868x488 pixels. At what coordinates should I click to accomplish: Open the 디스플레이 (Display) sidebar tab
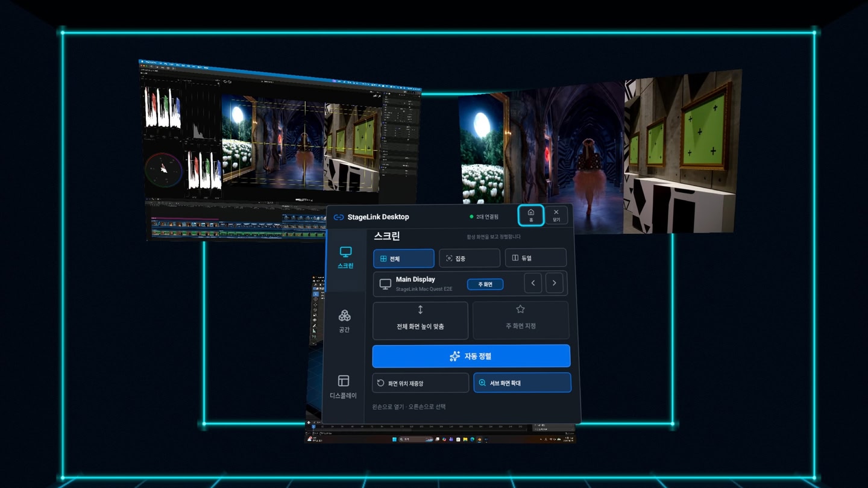coord(344,387)
